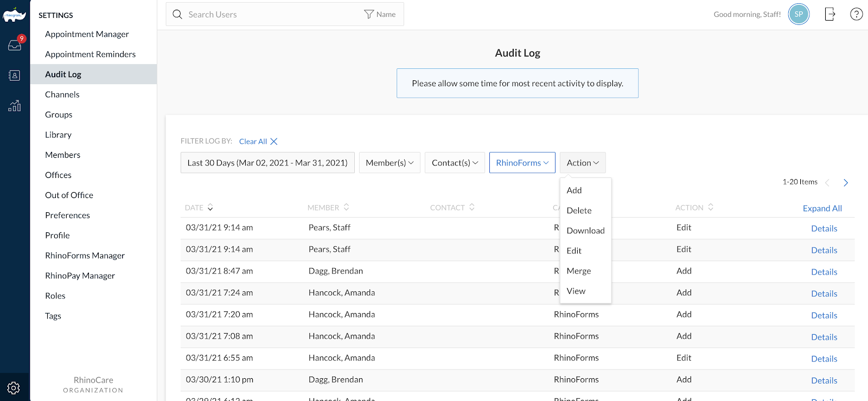
Task: Click the X icon beside Clear All
Action: click(x=274, y=142)
